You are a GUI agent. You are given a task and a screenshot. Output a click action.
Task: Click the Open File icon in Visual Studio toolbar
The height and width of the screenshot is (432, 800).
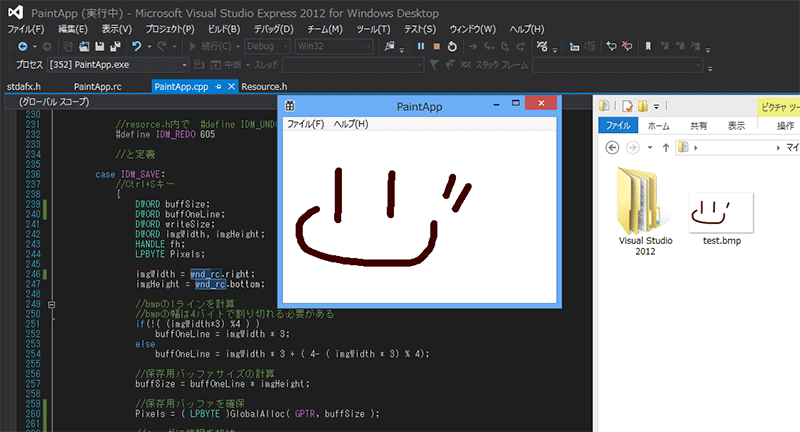point(84,46)
